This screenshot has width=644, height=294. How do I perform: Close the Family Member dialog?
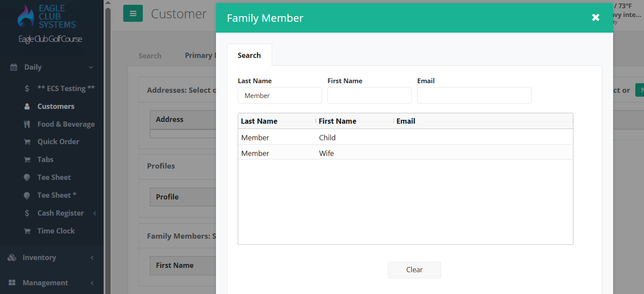(x=596, y=17)
